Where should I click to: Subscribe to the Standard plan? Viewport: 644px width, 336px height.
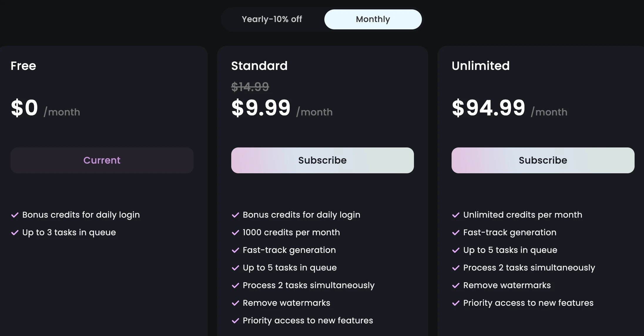322,160
